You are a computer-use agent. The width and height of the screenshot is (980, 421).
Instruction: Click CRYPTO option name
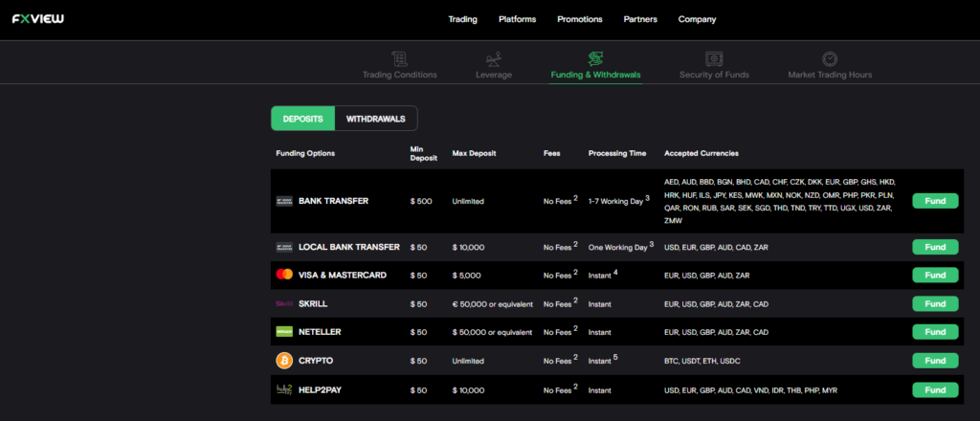316,361
